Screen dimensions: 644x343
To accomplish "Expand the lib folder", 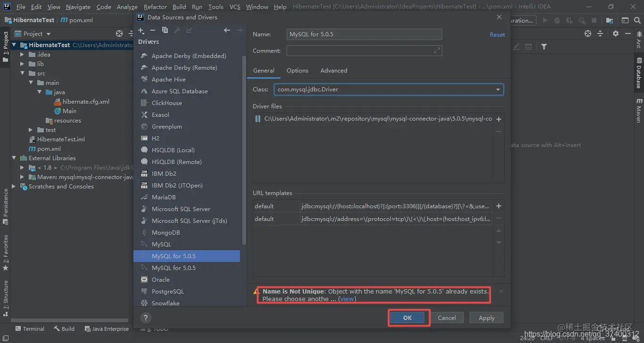I will tap(22, 64).
